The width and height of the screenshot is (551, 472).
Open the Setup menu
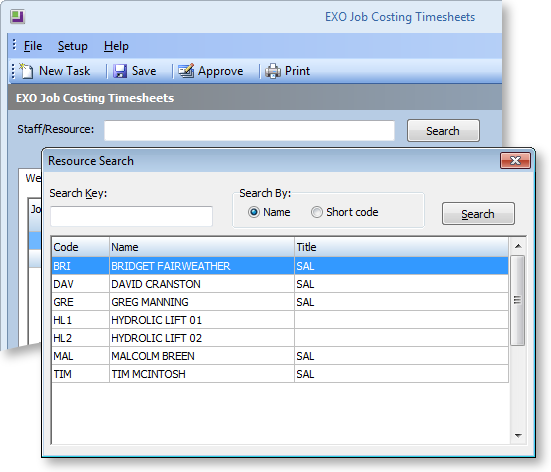point(72,46)
